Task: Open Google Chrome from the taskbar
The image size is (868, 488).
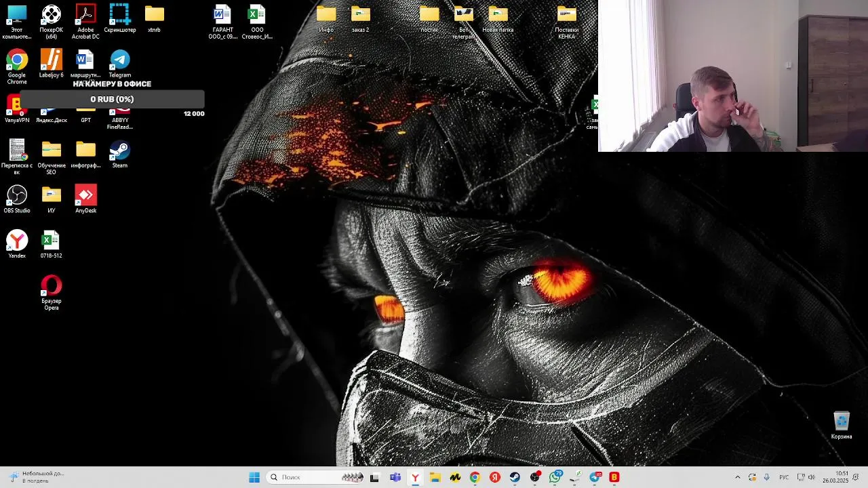Action: (475, 477)
